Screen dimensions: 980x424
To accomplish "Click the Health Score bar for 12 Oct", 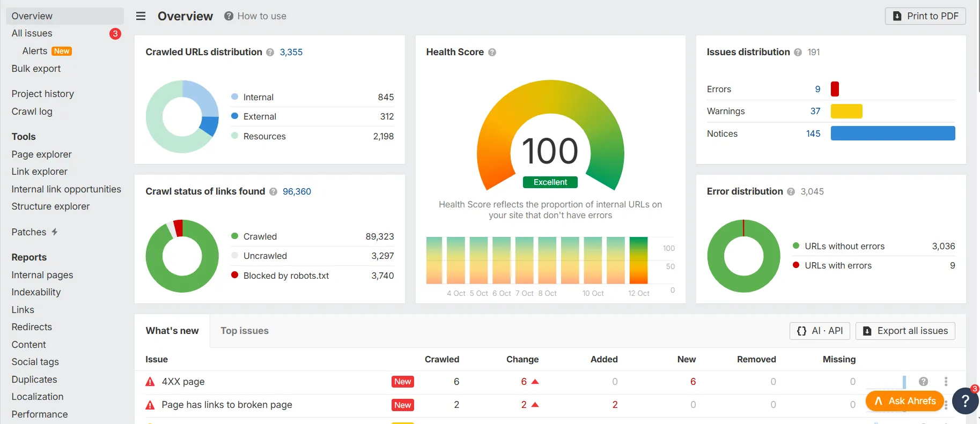I will [639, 260].
